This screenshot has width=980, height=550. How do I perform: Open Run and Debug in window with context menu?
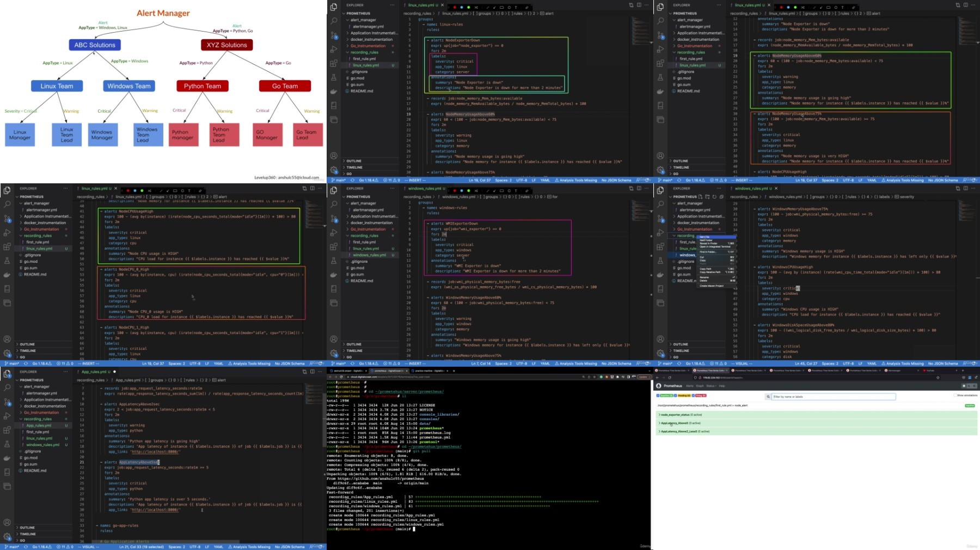[x=660, y=232]
